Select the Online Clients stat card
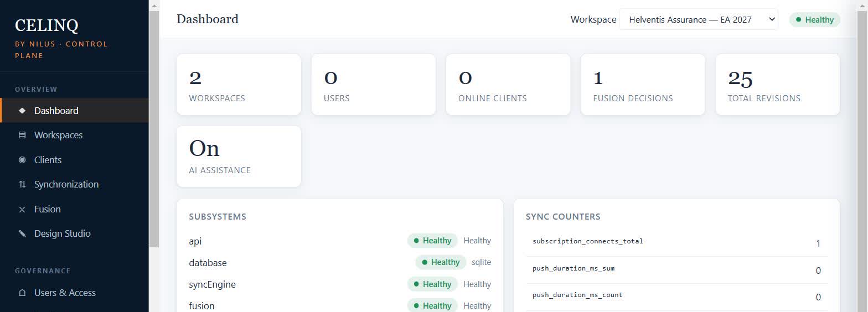Image resolution: width=868 pixels, height=312 pixels. click(x=508, y=85)
